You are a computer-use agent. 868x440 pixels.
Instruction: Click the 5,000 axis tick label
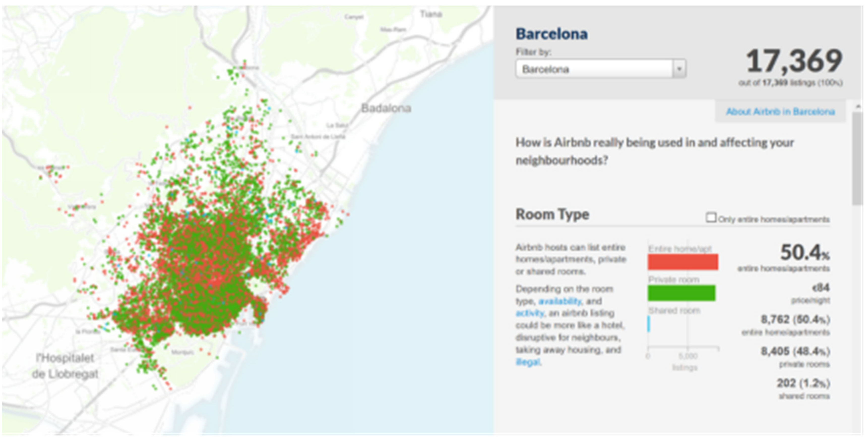688,356
